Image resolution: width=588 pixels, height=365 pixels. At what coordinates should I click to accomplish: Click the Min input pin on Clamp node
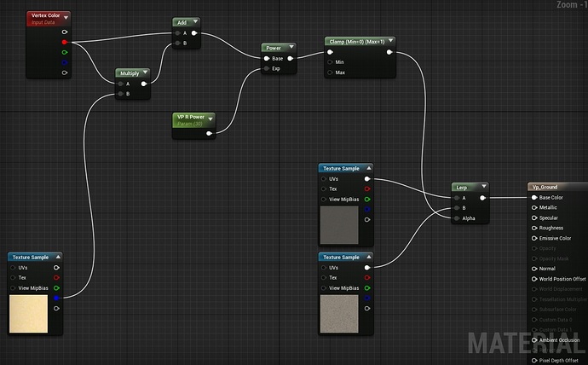click(330, 62)
